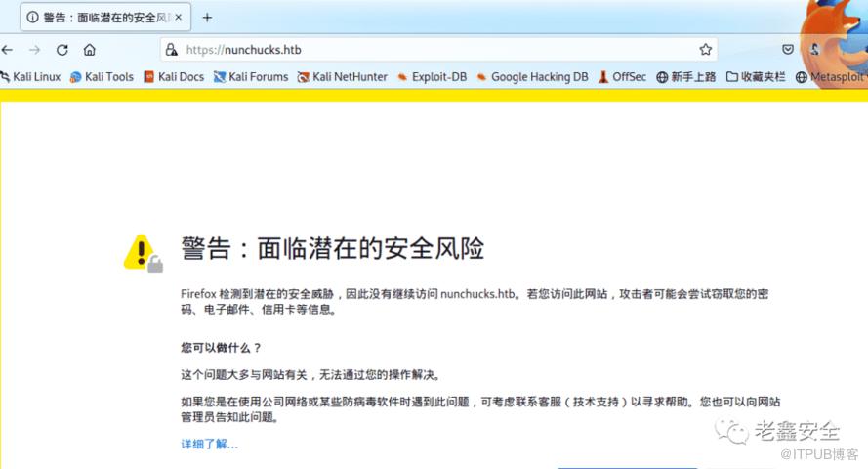This screenshot has width=868, height=469.
Task: Click the address bar showing nunchucks.htb
Action: [x=438, y=50]
